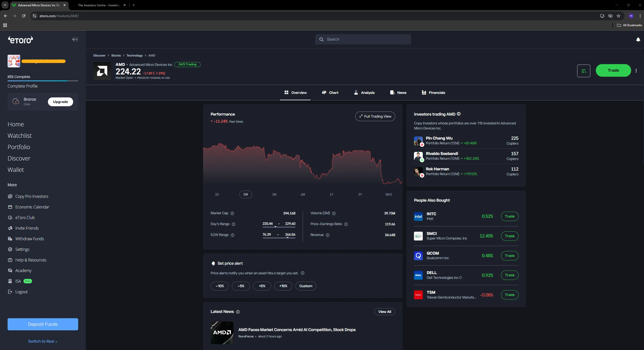Select the Copy Pro Investors sidebar icon

[10, 196]
